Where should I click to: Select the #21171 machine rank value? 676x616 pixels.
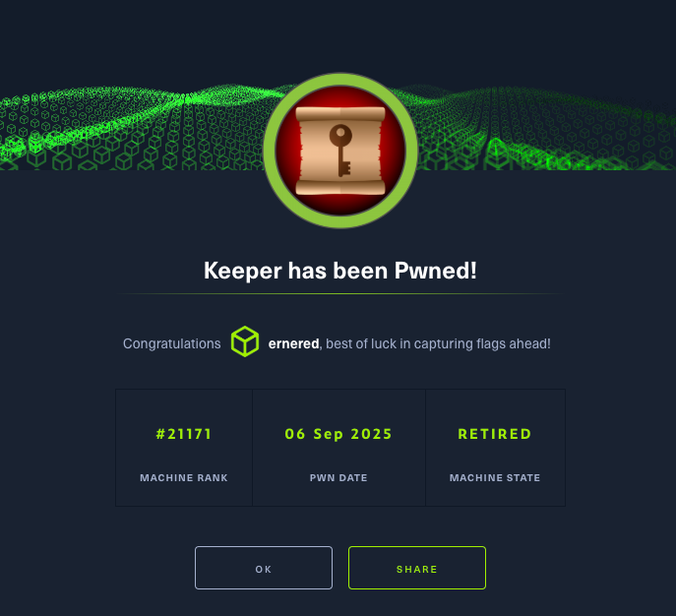184,434
